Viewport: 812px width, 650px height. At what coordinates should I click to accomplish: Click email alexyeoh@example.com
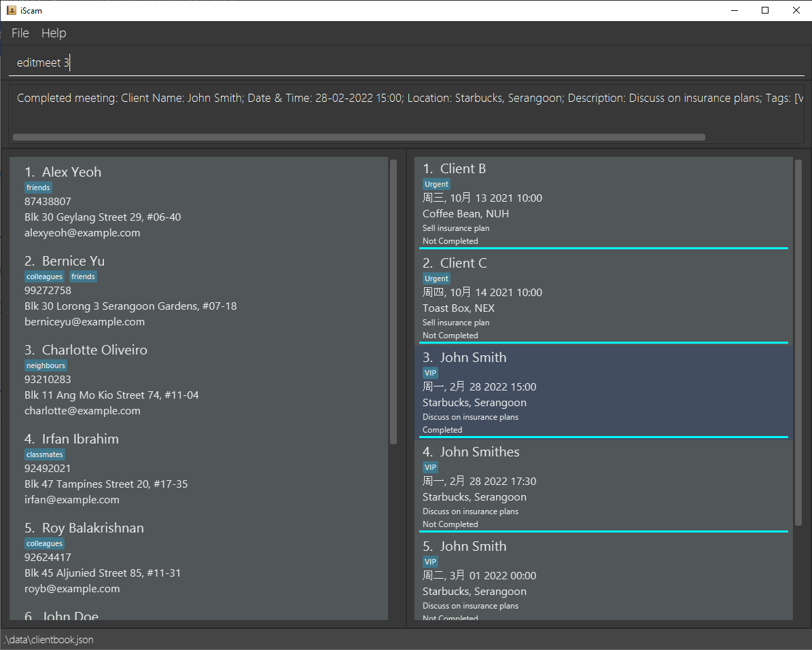coord(82,233)
